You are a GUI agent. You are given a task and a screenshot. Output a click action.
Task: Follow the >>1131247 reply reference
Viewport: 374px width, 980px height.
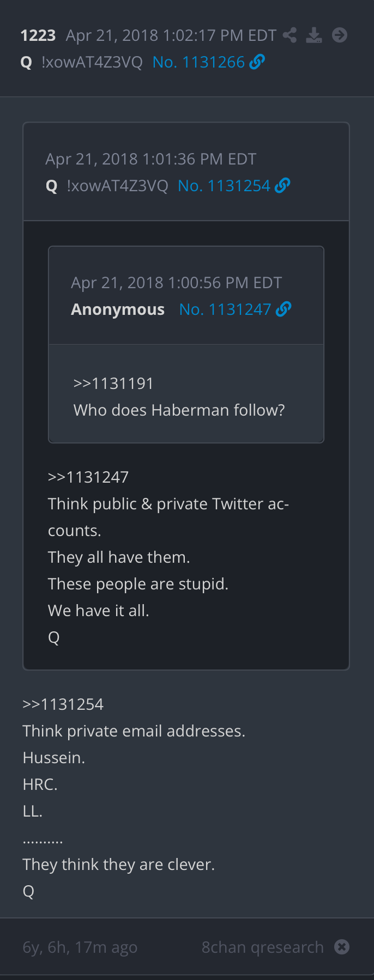(88, 477)
